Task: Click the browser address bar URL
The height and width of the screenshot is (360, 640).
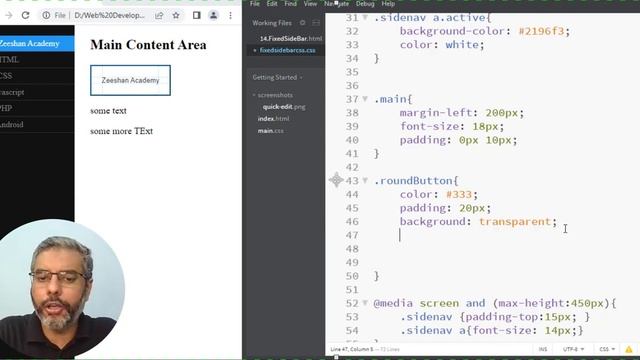Action: [x=109, y=16]
